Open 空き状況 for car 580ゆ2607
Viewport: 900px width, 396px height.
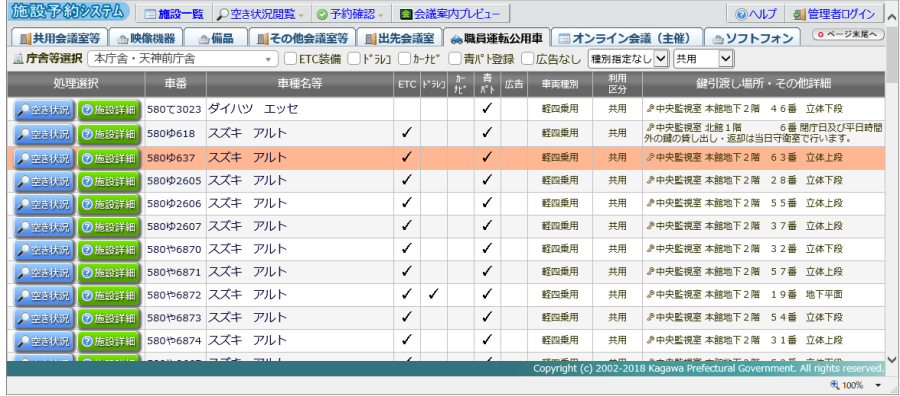pos(44,226)
